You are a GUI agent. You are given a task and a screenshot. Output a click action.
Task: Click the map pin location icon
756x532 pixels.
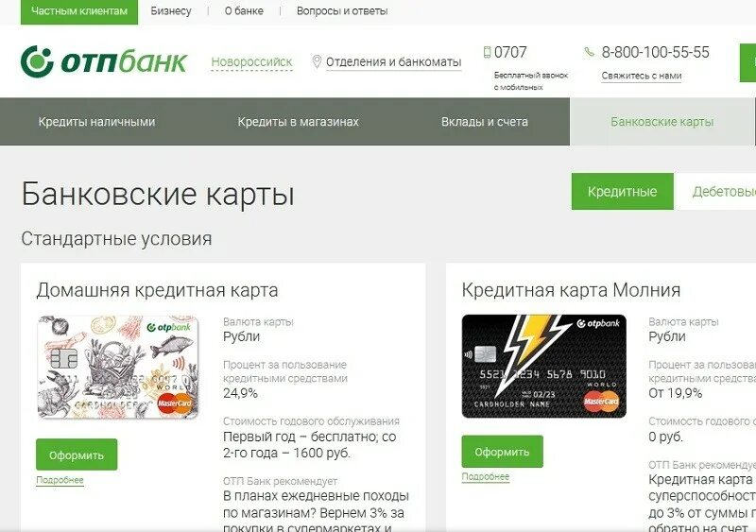[317, 61]
